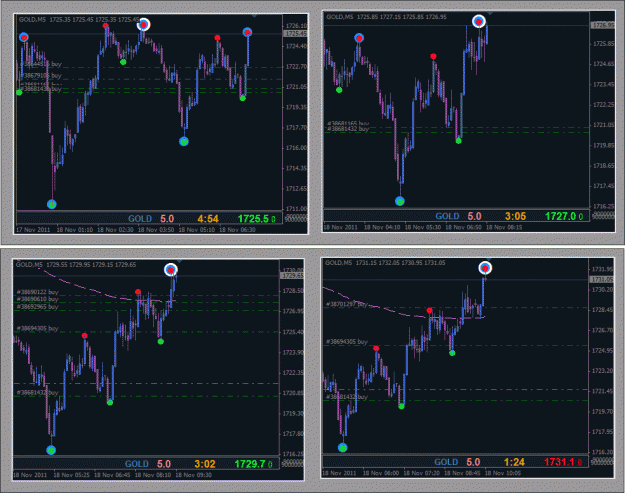Select the blue-ringed green low marker in the 1729.7 chart
The height and width of the screenshot is (493, 625).
click(x=51, y=450)
